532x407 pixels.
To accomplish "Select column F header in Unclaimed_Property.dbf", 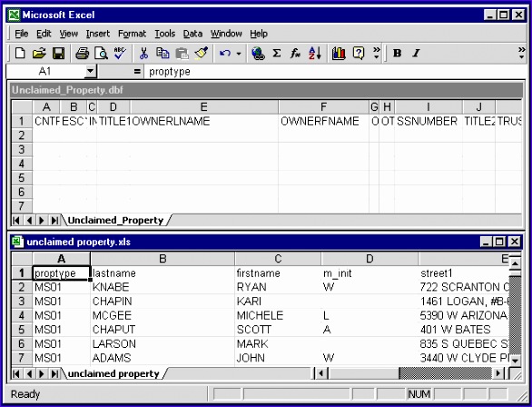I will click(324, 107).
